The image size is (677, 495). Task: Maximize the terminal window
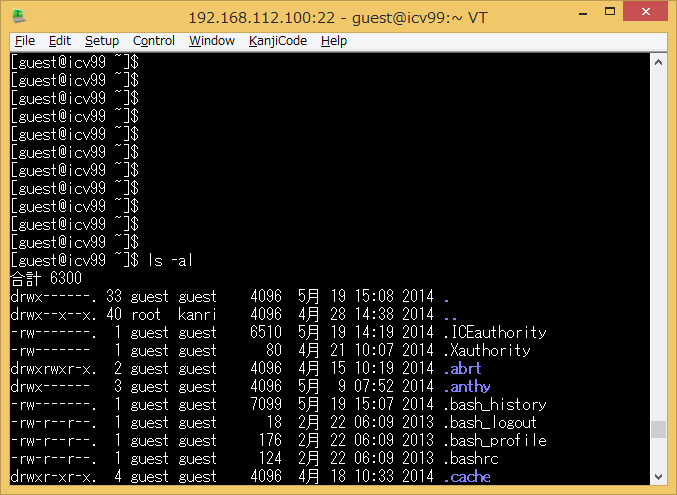point(610,12)
